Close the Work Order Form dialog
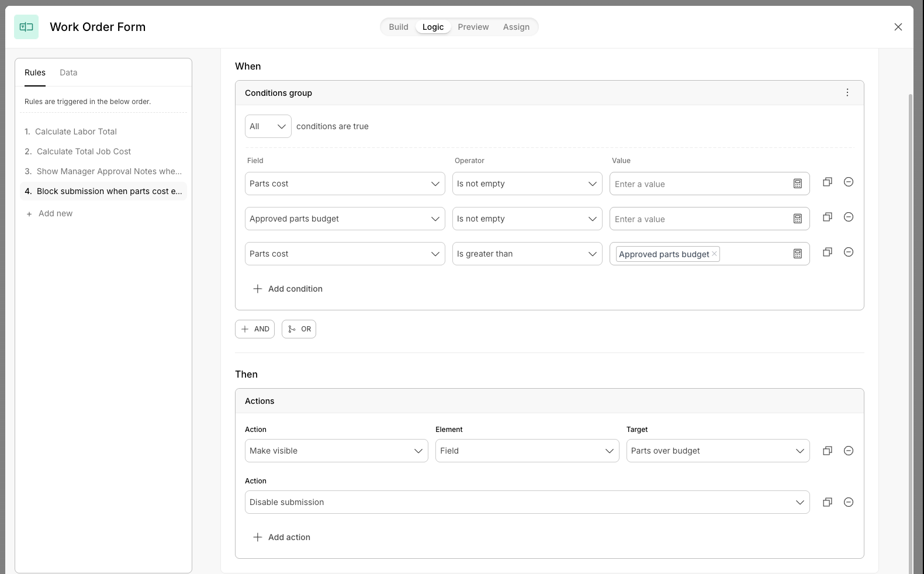The width and height of the screenshot is (924, 574). pyautogui.click(x=898, y=27)
